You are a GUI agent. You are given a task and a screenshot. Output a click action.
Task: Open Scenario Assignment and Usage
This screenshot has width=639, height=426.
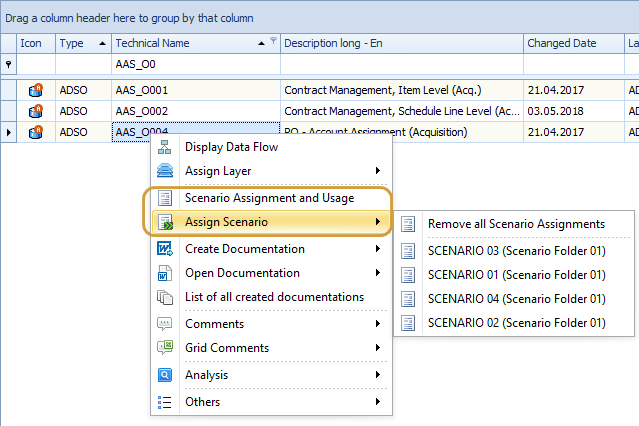pos(269,198)
